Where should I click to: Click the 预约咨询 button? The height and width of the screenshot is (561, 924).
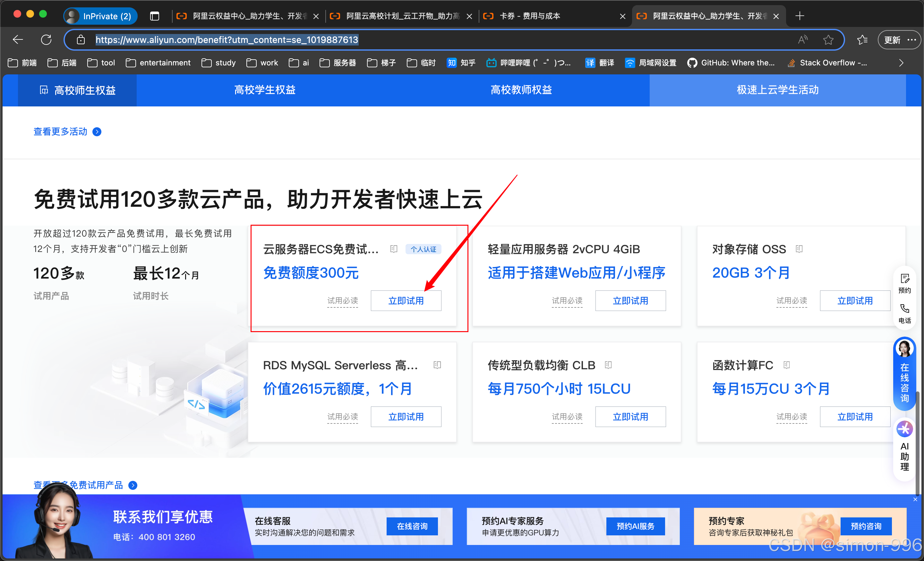(866, 526)
